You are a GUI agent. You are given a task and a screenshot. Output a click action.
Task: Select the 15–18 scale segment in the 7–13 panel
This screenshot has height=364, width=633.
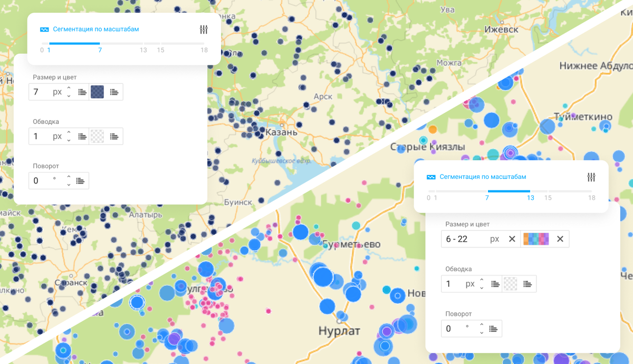click(x=570, y=191)
